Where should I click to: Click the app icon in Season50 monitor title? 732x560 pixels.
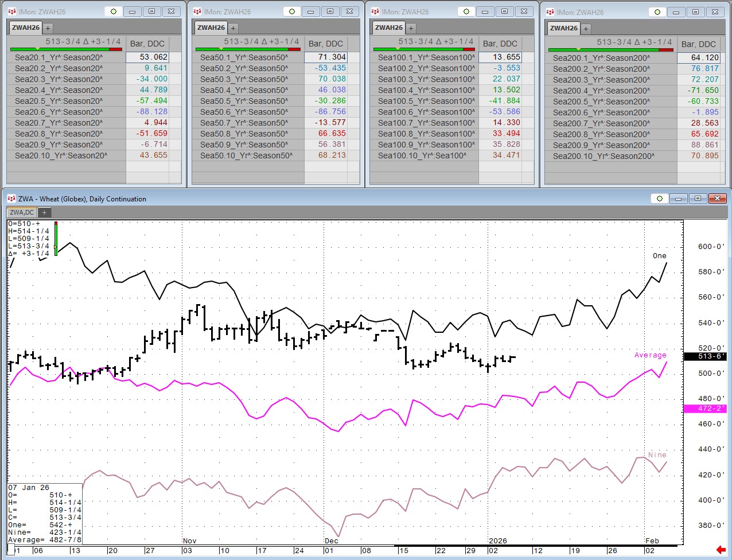pyautogui.click(x=197, y=11)
